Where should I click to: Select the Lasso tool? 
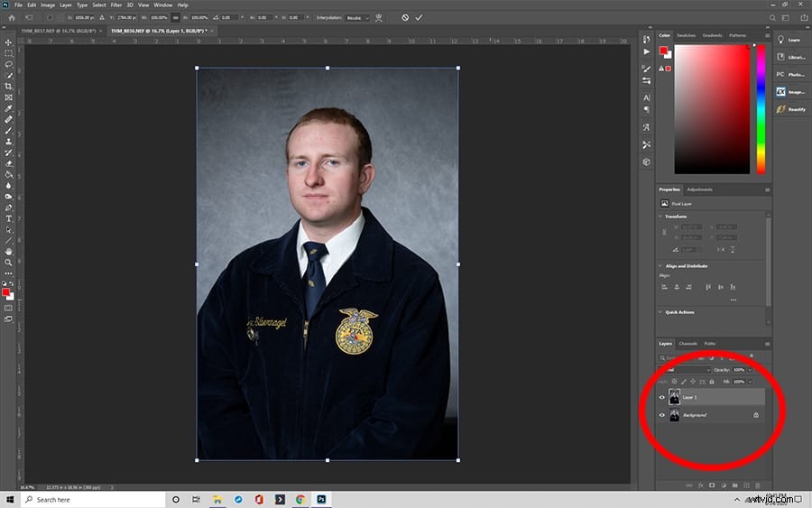[x=8, y=64]
